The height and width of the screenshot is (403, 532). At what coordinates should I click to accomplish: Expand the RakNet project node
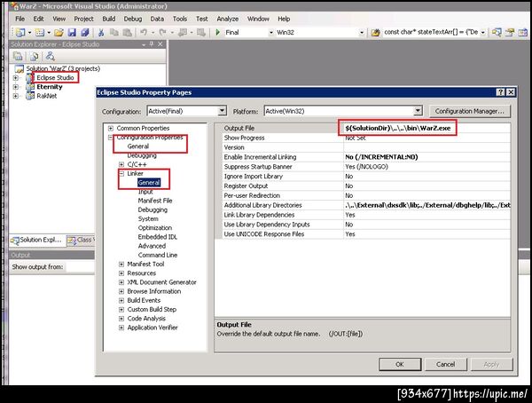[16, 96]
